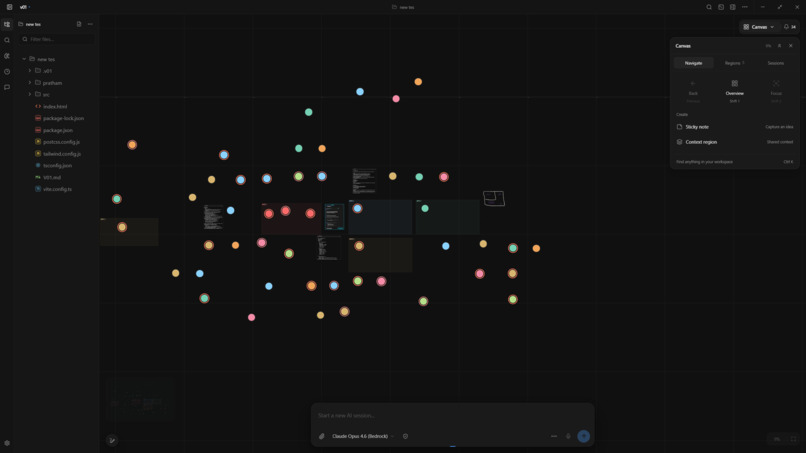The image size is (806, 453).
Task: Open vite.config.ts in file tree
Action: tap(57, 189)
